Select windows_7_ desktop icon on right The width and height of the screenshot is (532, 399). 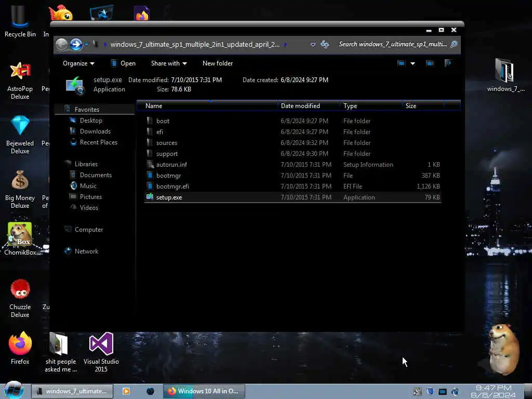pos(506,75)
